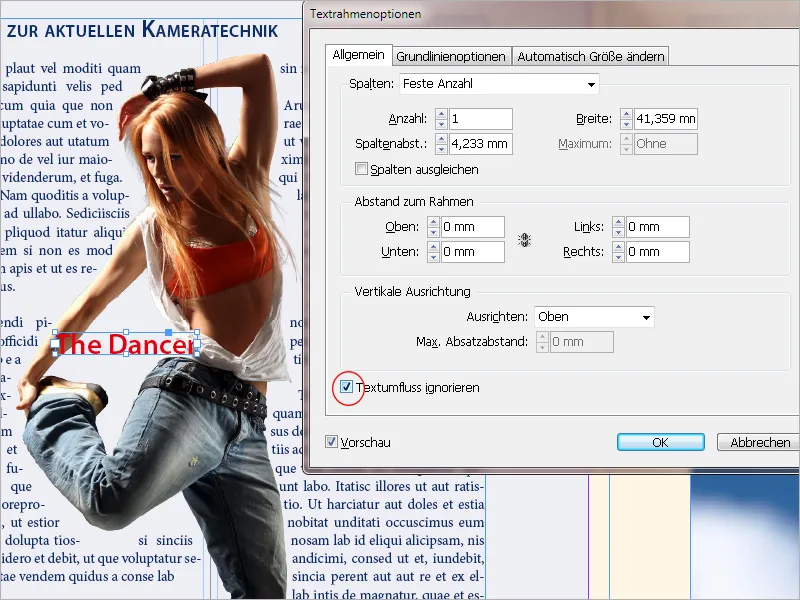Click the Oben inset field
Viewport: 800px width, 600px height.
(x=473, y=227)
